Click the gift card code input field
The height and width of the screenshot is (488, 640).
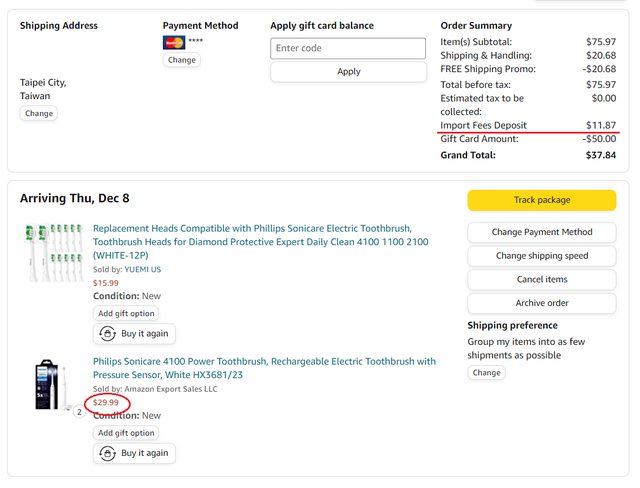(x=347, y=48)
